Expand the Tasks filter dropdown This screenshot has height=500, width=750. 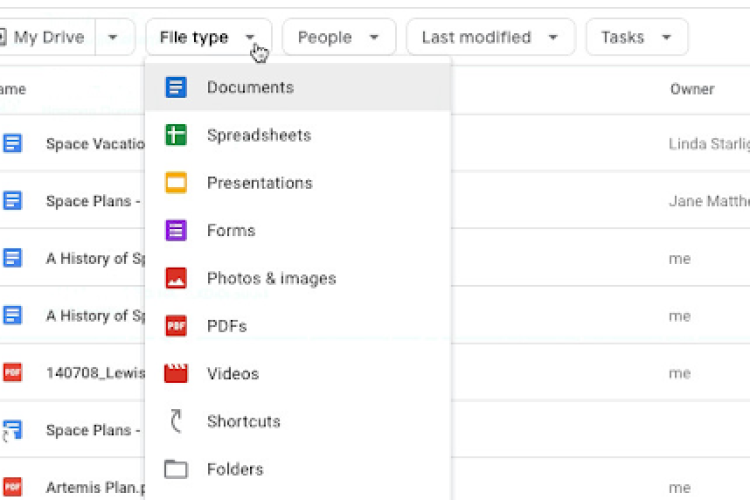click(x=636, y=38)
